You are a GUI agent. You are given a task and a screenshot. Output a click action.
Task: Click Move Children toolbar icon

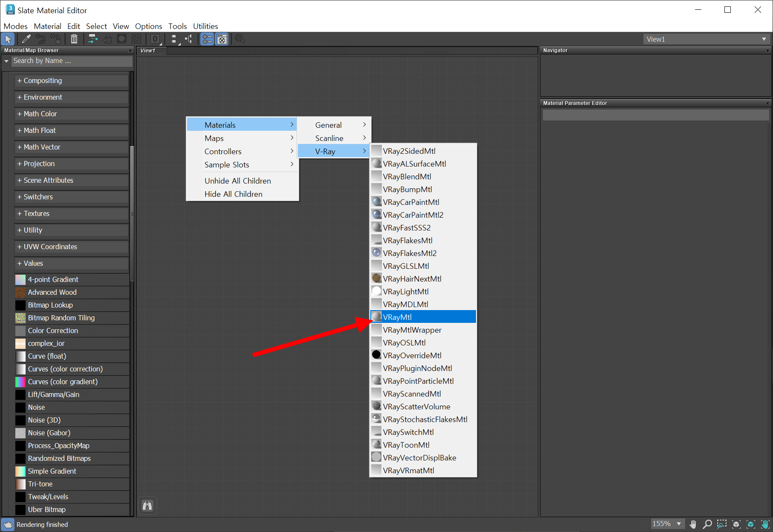point(93,39)
